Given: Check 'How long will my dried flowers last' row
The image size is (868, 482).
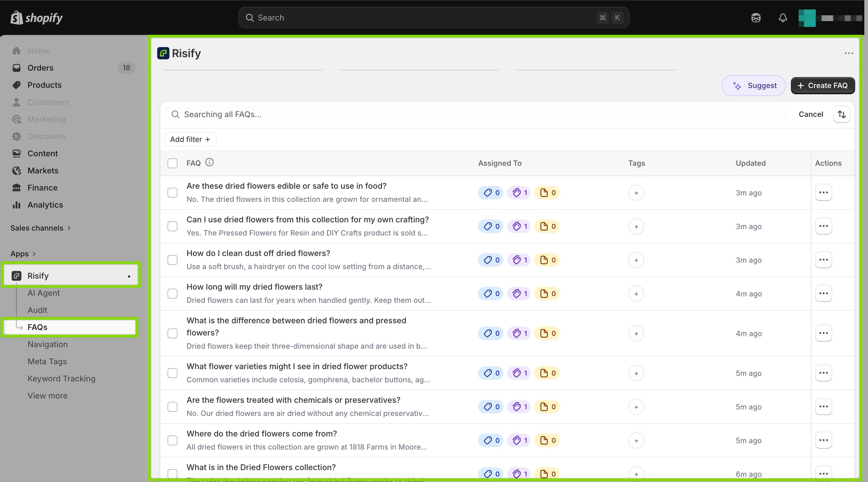Looking at the screenshot, I should [172, 294].
